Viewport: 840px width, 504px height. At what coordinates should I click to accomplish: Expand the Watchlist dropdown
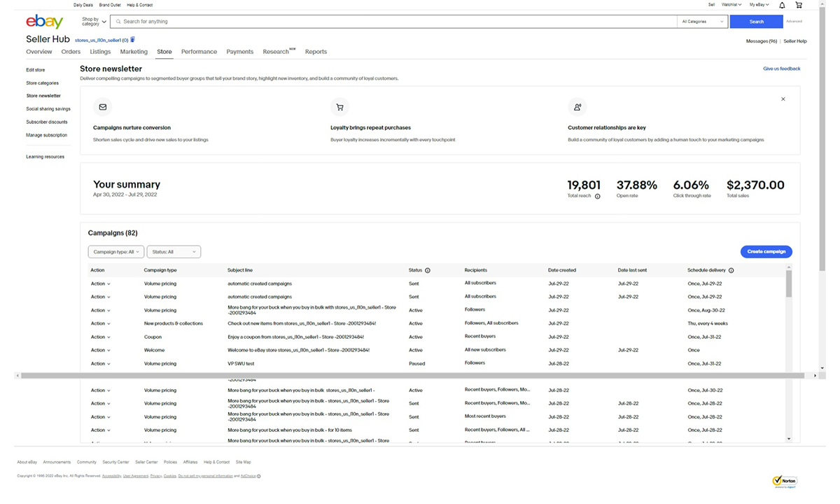point(731,5)
